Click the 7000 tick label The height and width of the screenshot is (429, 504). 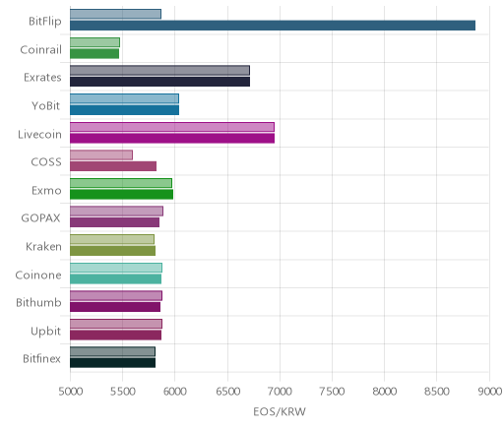point(280,392)
